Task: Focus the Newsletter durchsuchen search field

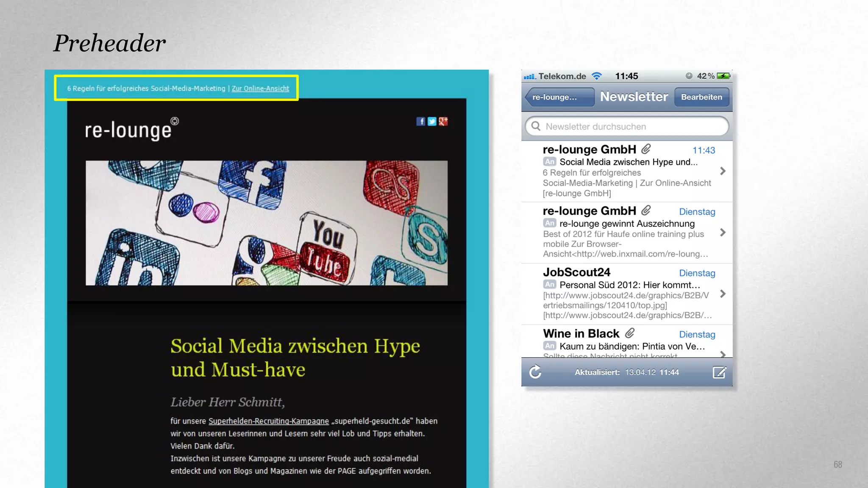Action: coord(632,126)
